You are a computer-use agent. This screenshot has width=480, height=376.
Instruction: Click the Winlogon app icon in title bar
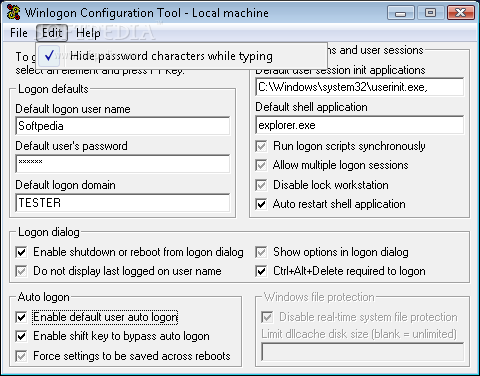(x=14, y=12)
